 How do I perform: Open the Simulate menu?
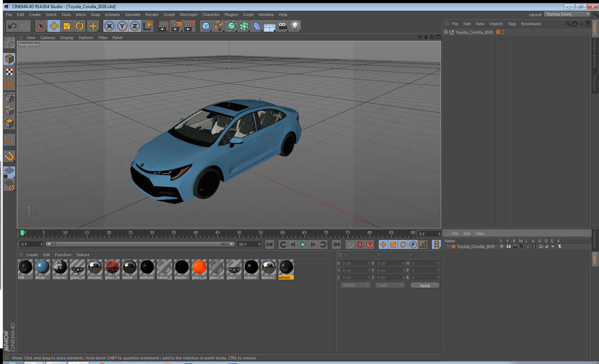(x=133, y=15)
